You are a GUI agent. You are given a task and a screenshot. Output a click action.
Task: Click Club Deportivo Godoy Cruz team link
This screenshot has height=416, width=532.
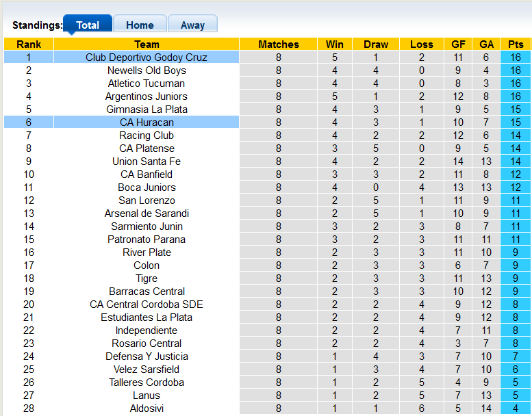[x=147, y=57]
